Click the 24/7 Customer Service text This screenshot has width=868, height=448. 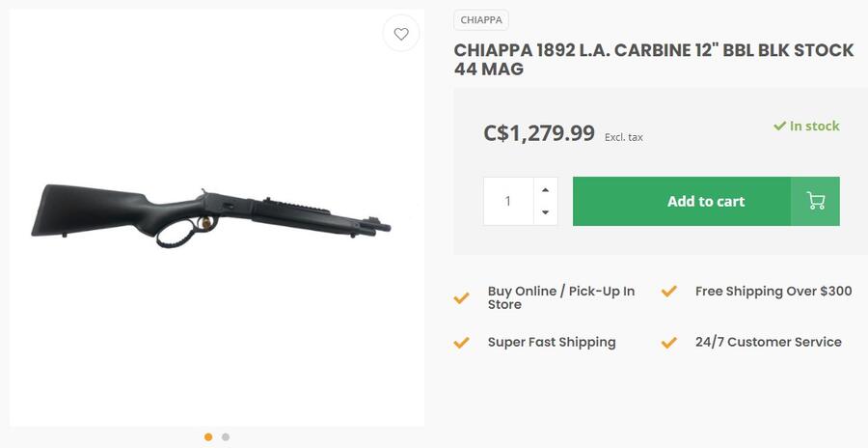click(768, 343)
